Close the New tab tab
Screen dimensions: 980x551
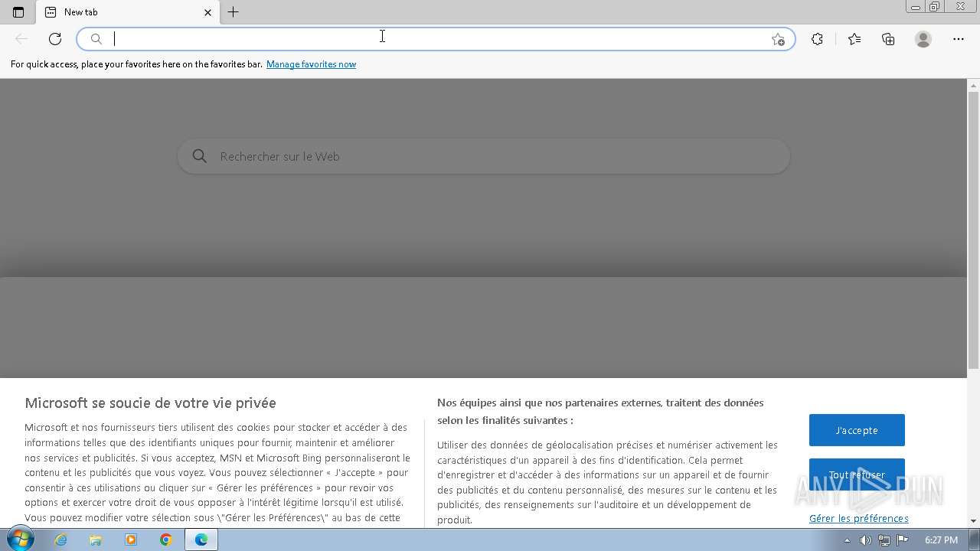pos(208,12)
